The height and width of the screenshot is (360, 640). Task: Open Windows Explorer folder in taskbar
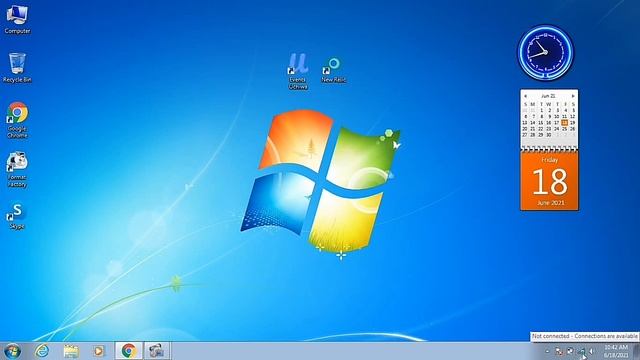71,351
